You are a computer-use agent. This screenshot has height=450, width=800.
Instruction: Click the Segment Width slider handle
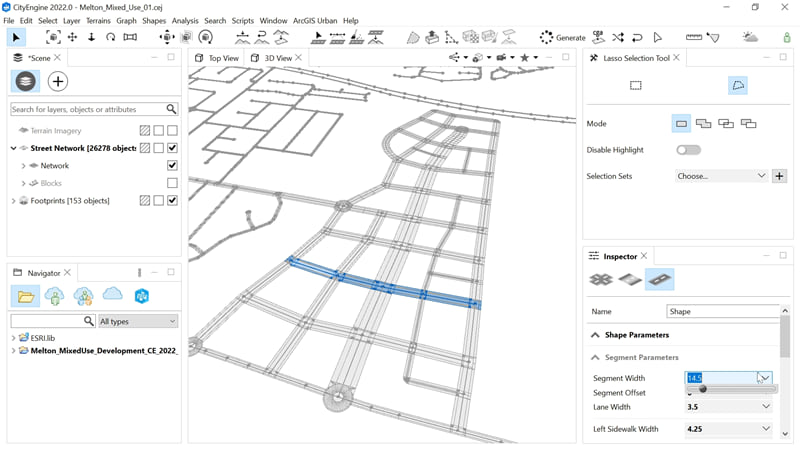(703, 389)
